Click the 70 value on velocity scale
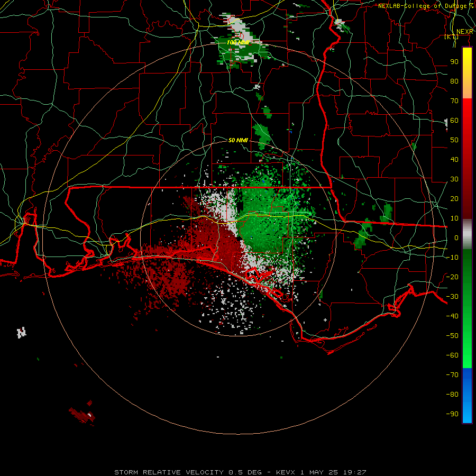This screenshot has width=476, height=476. [454, 101]
